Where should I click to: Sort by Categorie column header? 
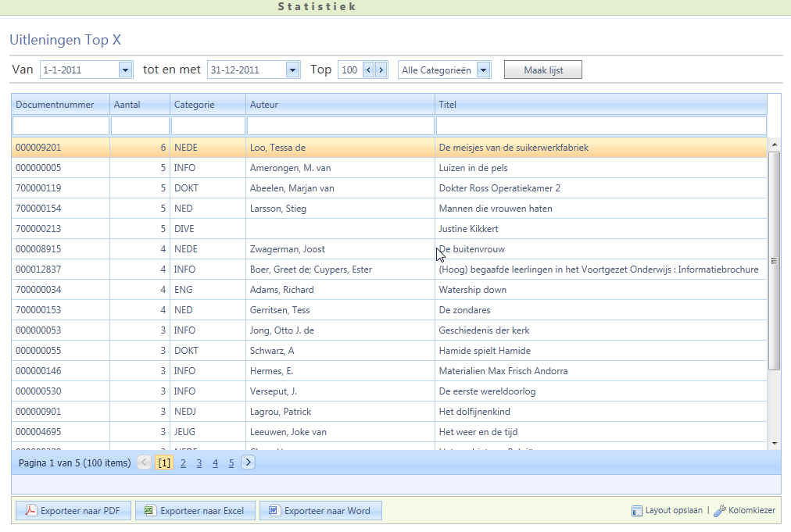click(208, 105)
